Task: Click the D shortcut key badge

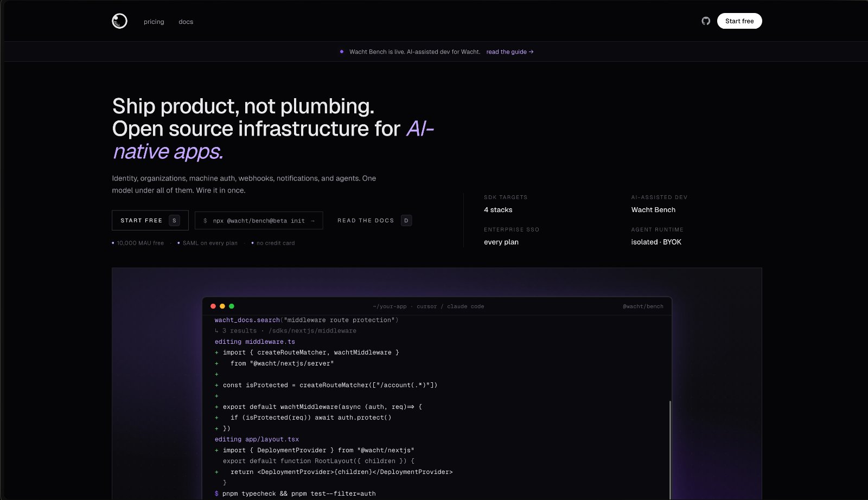Action: click(406, 220)
